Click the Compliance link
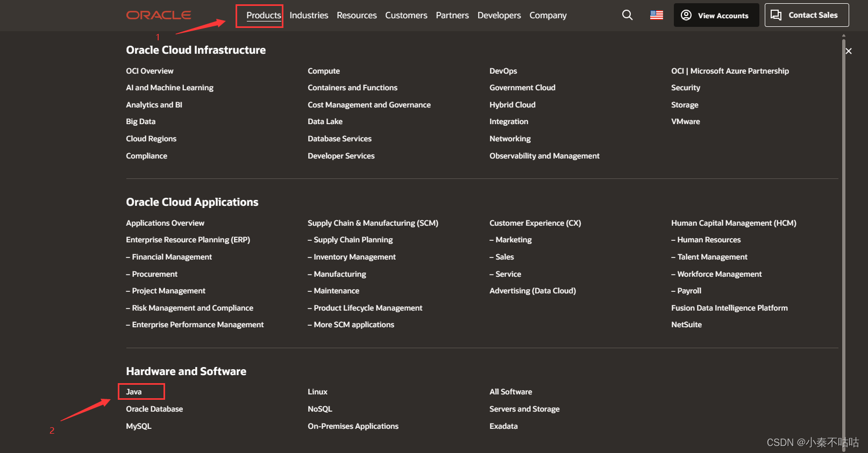 pos(146,156)
